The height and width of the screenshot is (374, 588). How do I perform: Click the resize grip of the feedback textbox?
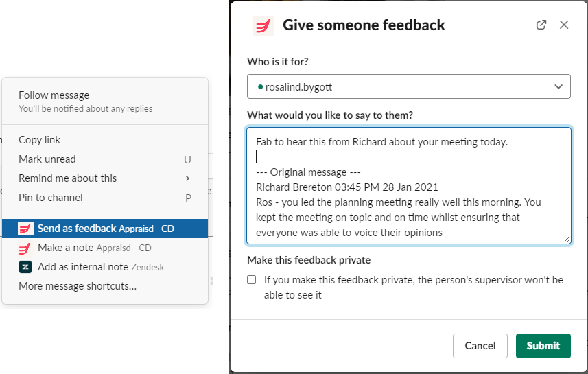(567, 239)
